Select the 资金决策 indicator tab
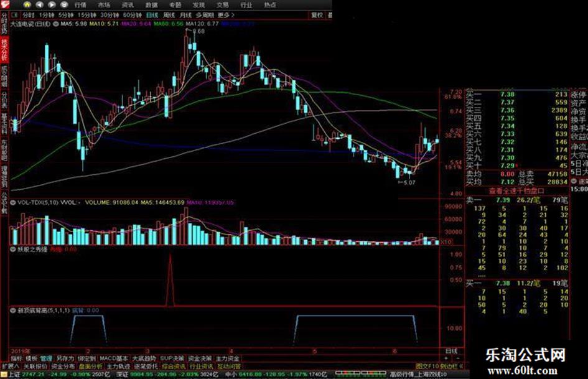 [200, 358]
